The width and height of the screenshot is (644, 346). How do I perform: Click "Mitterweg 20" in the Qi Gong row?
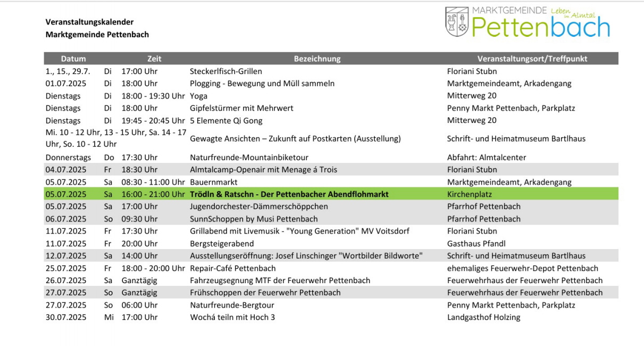[472, 120]
